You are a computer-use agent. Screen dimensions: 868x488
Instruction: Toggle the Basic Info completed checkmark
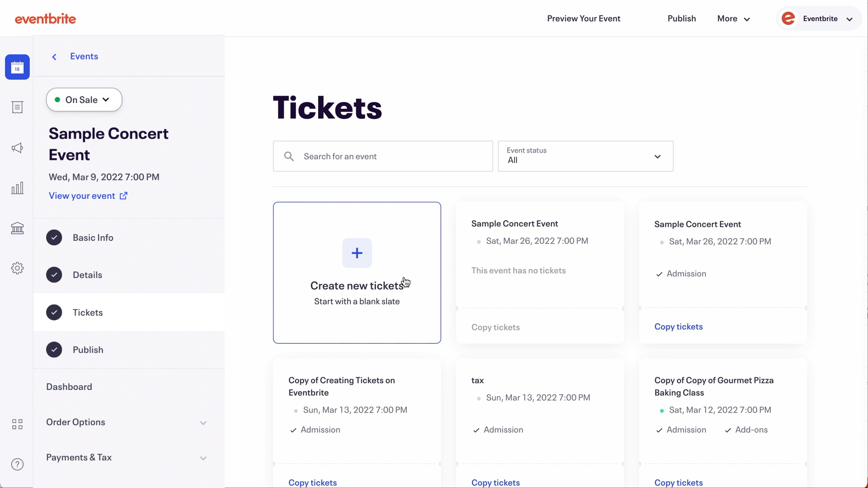(x=54, y=237)
